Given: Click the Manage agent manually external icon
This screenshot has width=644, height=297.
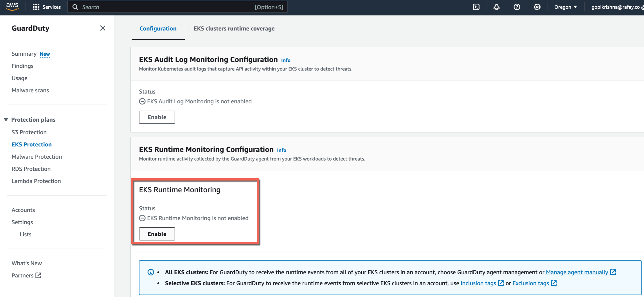Looking at the screenshot, I should point(613,272).
